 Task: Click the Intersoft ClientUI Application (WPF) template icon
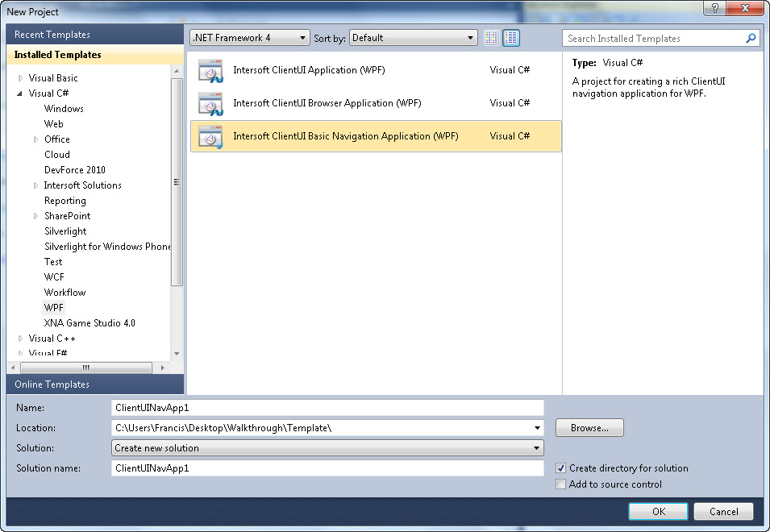210,71
